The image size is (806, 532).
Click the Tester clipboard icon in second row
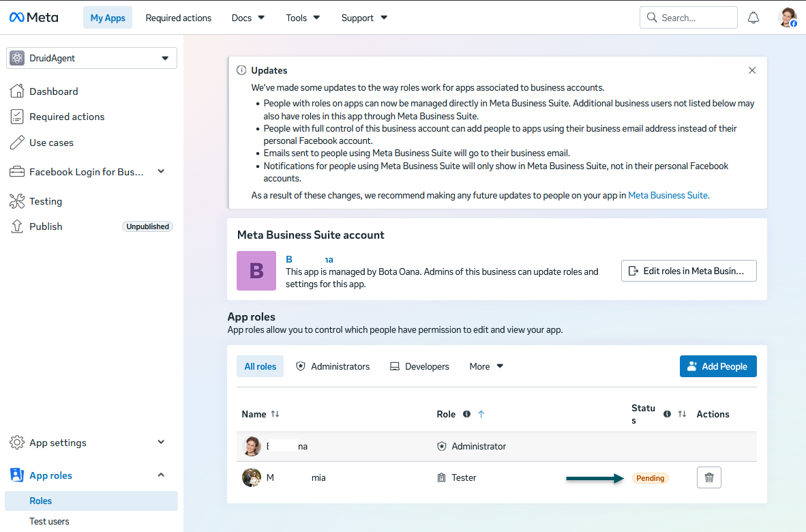tap(441, 477)
